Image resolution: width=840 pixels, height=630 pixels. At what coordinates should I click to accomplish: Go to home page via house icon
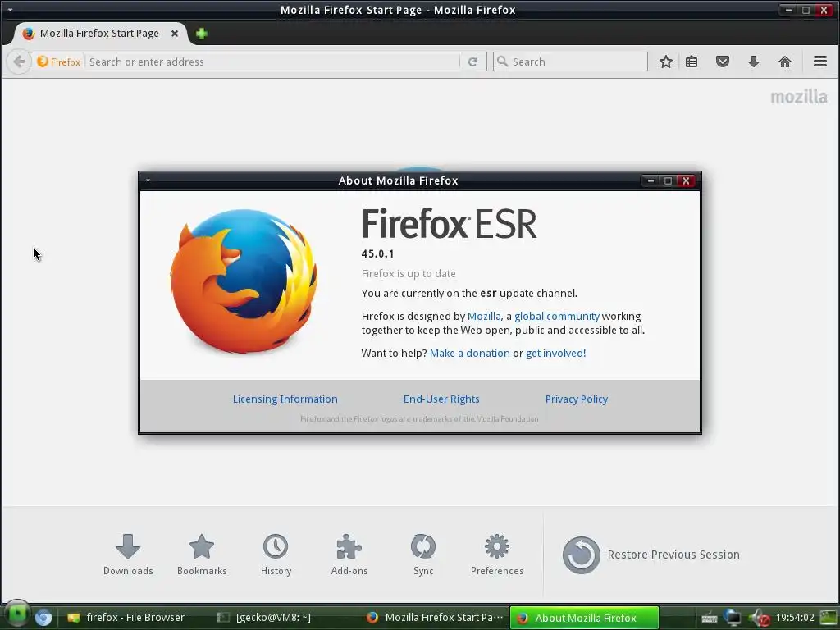coord(785,62)
